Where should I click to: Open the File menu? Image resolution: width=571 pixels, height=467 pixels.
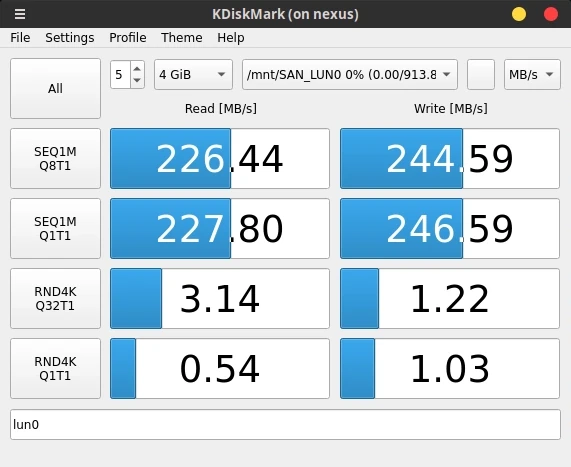20,38
